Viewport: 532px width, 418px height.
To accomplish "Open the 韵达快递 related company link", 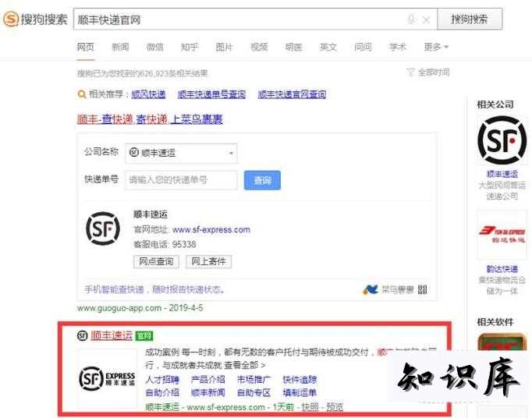I will click(x=502, y=269).
